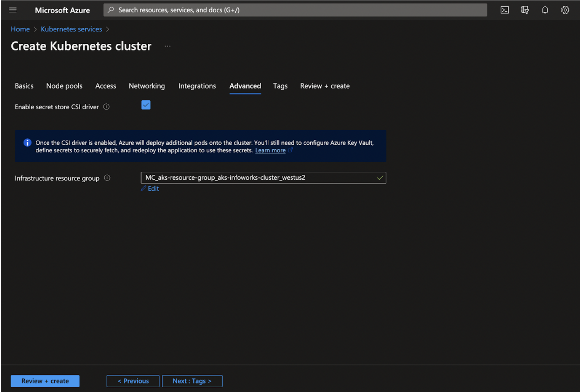Screen dimensions: 580x392
Task: Click Edit under infrastructure resource group
Action: click(153, 189)
